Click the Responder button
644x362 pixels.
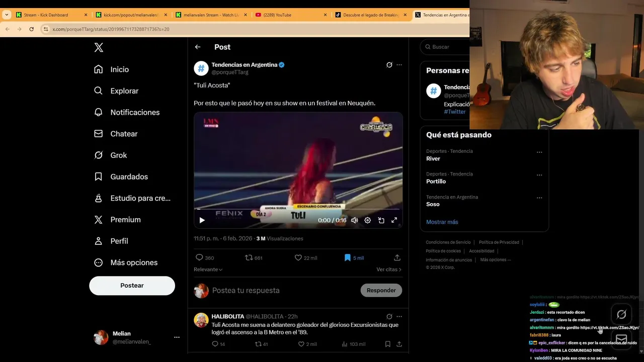[x=381, y=290]
